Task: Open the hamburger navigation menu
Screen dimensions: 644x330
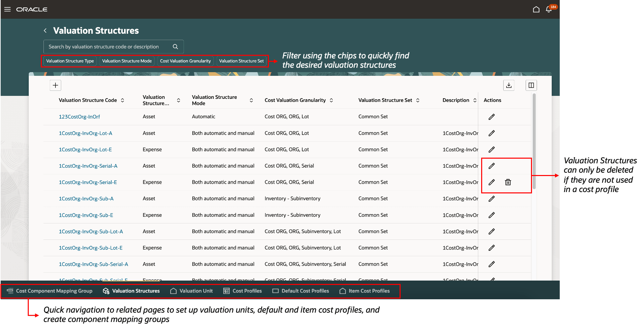Action: (7, 9)
